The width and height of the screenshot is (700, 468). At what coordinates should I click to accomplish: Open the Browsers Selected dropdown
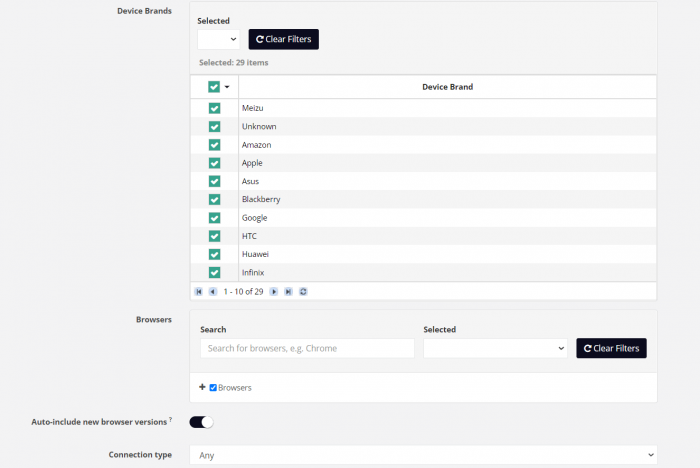coord(495,348)
